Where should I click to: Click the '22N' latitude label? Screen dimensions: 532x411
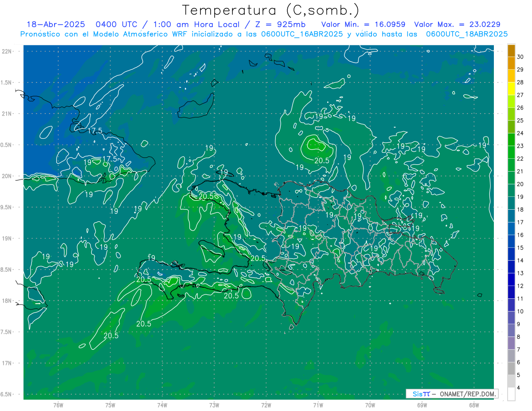[7, 51]
